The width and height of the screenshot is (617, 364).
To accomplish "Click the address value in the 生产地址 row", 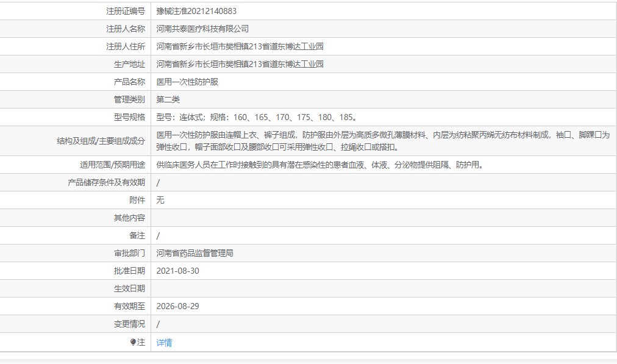I will point(240,64).
